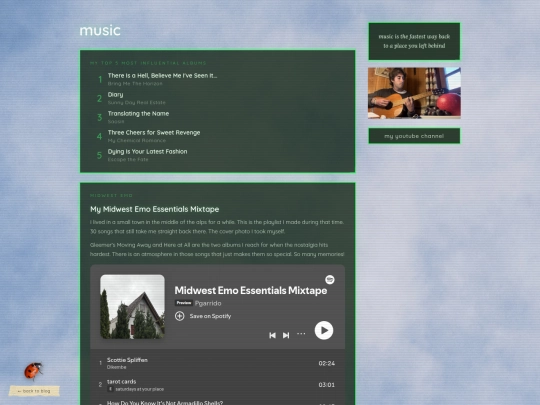540x405 pixels.
Task: Click My Top 5 Most Influential Albums label
Action: [148, 63]
